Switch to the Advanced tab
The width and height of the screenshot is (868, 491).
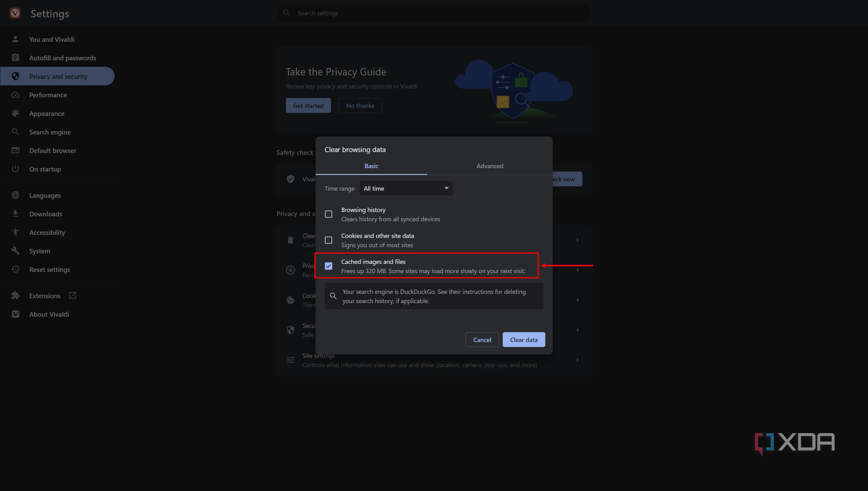[490, 166]
